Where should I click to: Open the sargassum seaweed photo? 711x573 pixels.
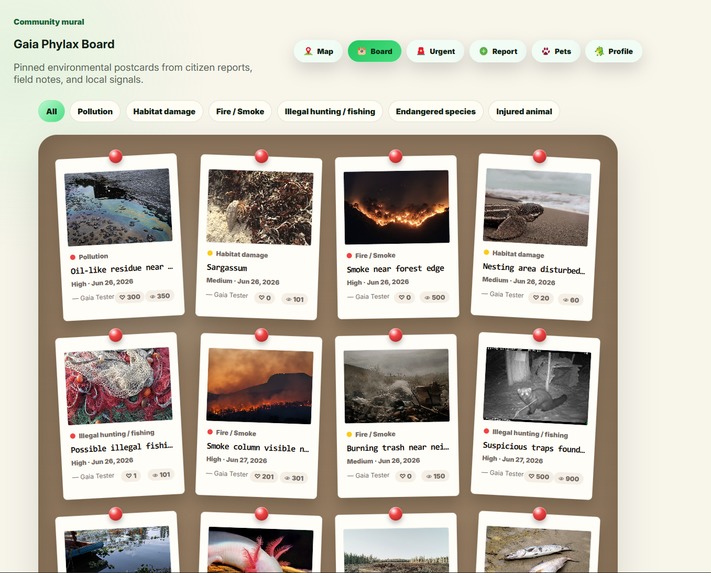pyautogui.click(x=259, y=207)
